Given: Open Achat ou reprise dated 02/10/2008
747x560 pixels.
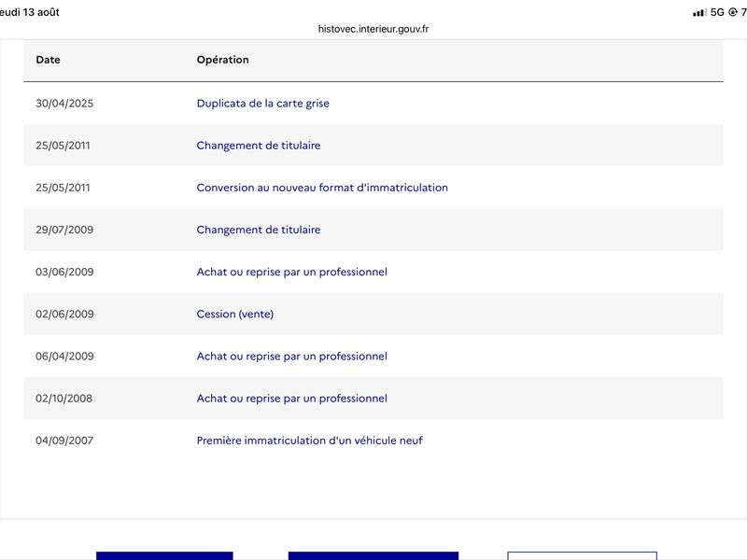Looking at the screenshot, I should pos(291,399).
